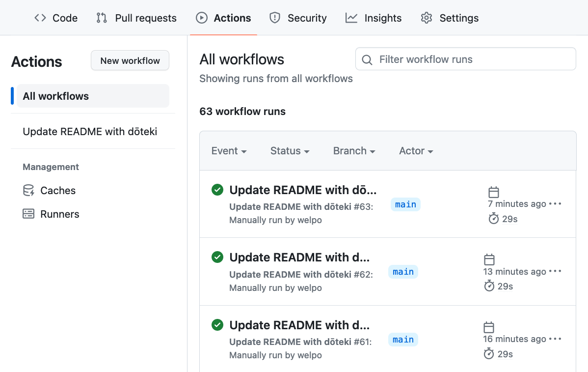Viewport: 588px width, 372px height.
Task: Click calendar icon on run #62
Action: pyautogui.click(x=489, y=259)
